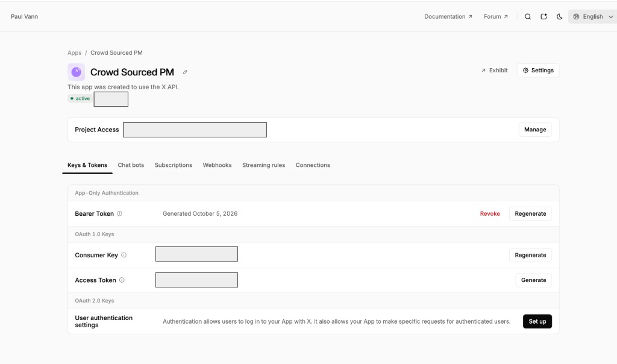Select the Streaming rules tab

tap(264, 165)
